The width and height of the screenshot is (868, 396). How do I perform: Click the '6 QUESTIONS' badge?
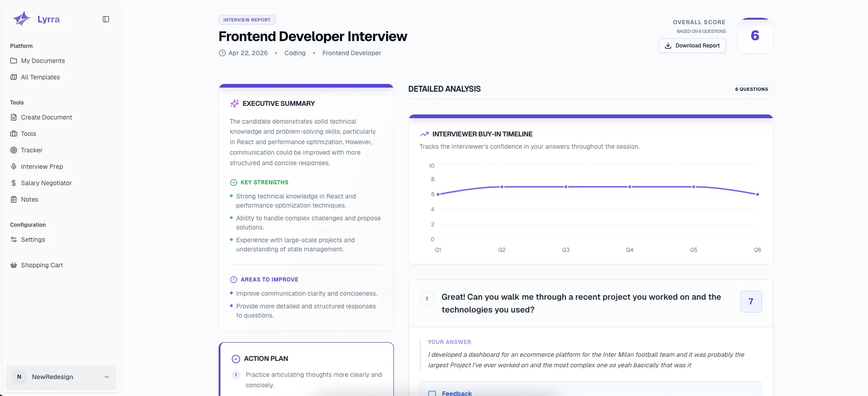(x=752, y=89)
